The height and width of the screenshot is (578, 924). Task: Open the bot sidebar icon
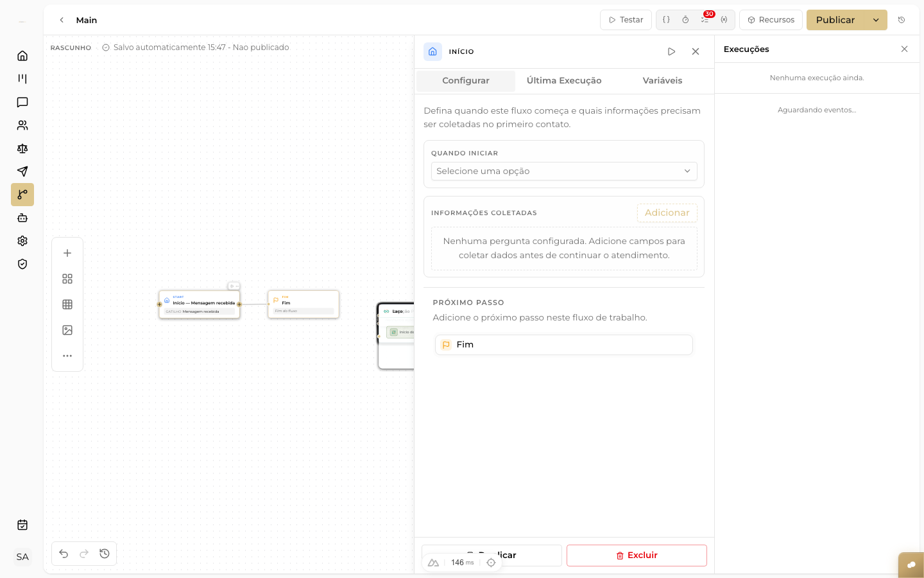click(22, 218)
